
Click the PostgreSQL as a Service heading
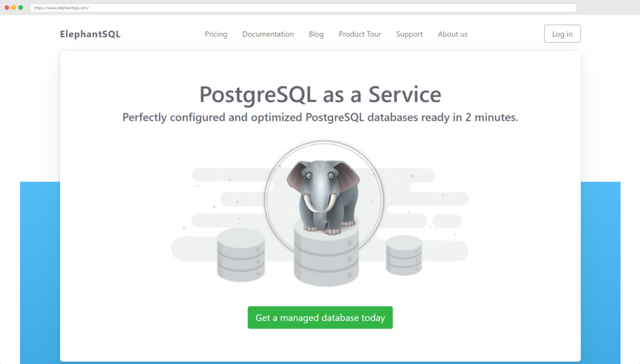pyautogui.click(x=320, y=94)
